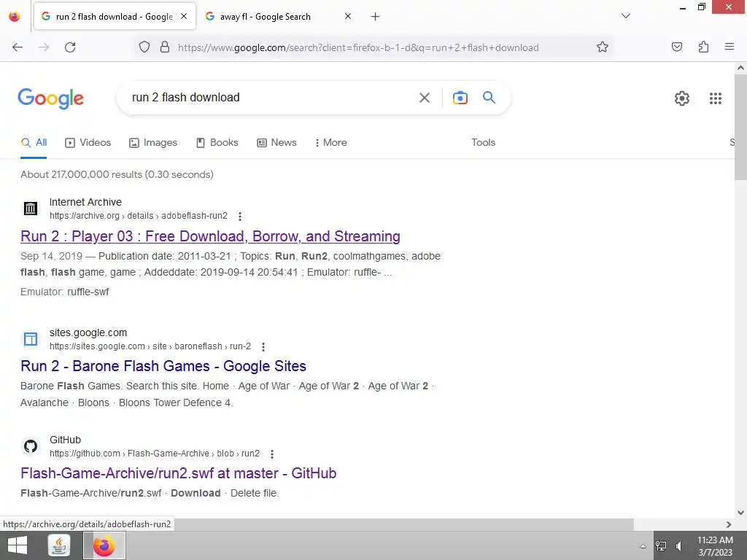Click the archive.org URL breadcrumb
Screen dimensions: 747x560
[139, 216]
